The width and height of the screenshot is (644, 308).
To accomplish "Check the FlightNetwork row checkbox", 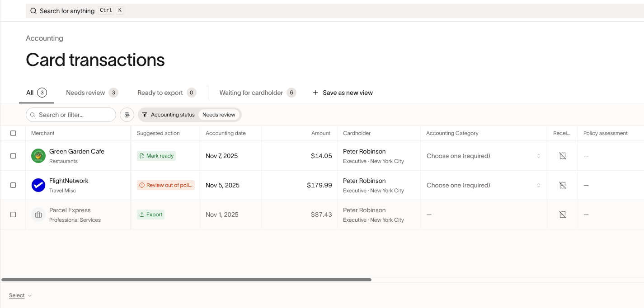I will pyautogui.click(x=13, y=185).
